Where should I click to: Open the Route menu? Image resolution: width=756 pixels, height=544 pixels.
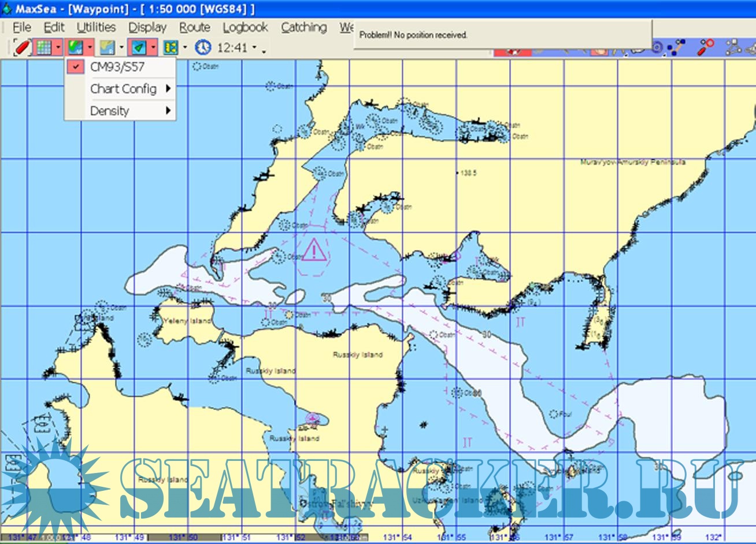tap(194, 27)
